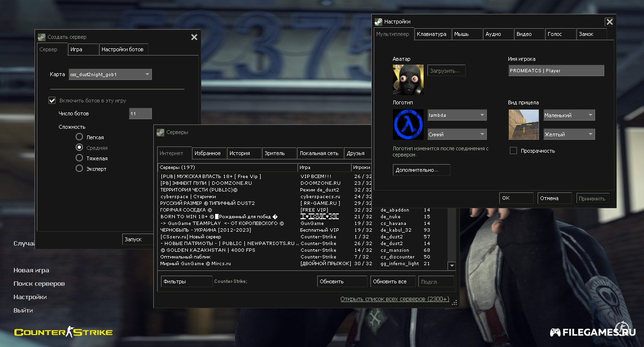This screenshot has width=644, height=347.
Task: Open the Видео settings tab
Action: 529,34
